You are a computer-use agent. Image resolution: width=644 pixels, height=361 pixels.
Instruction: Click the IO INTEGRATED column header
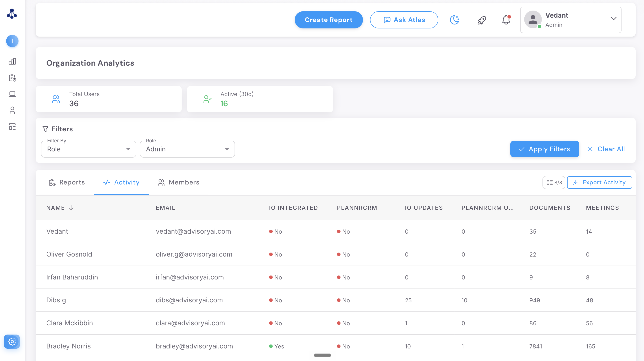293,208
